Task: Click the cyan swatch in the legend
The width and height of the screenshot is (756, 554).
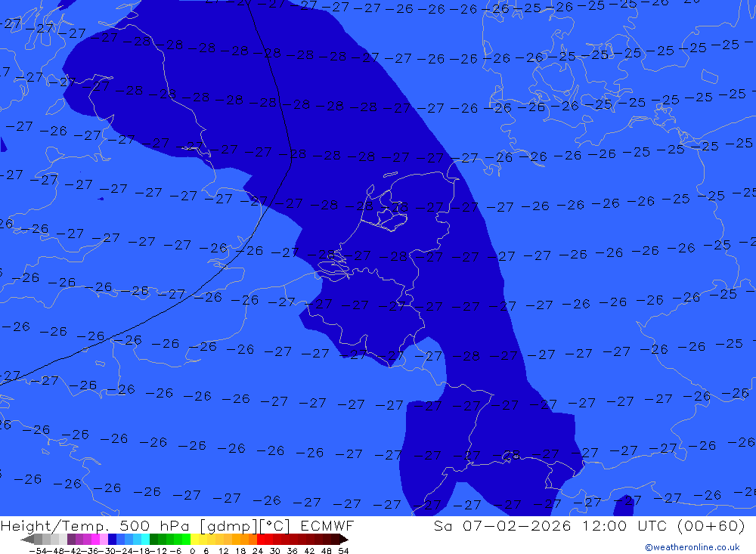Action: coord(145,539)
